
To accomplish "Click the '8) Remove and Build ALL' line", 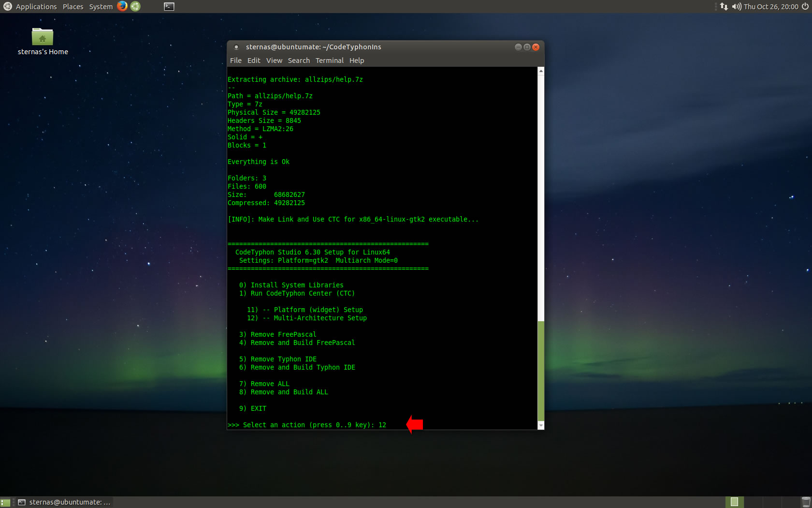I will point(284,392).
